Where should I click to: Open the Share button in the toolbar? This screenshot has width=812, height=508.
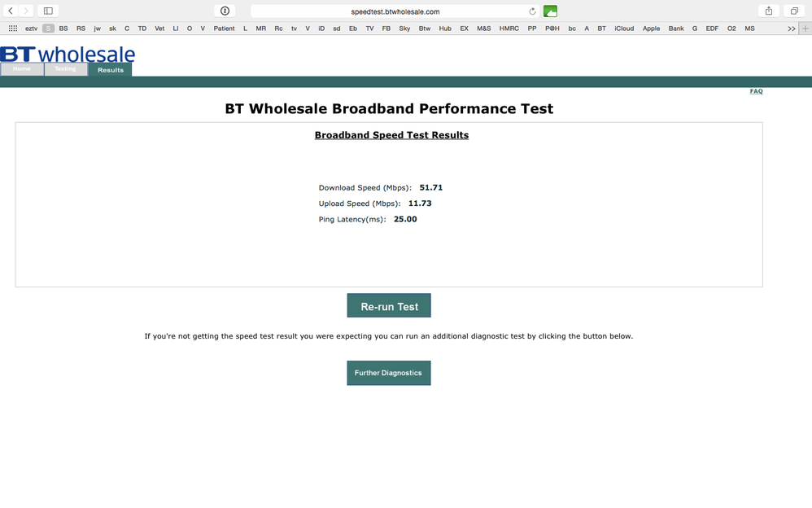(769, 11)
